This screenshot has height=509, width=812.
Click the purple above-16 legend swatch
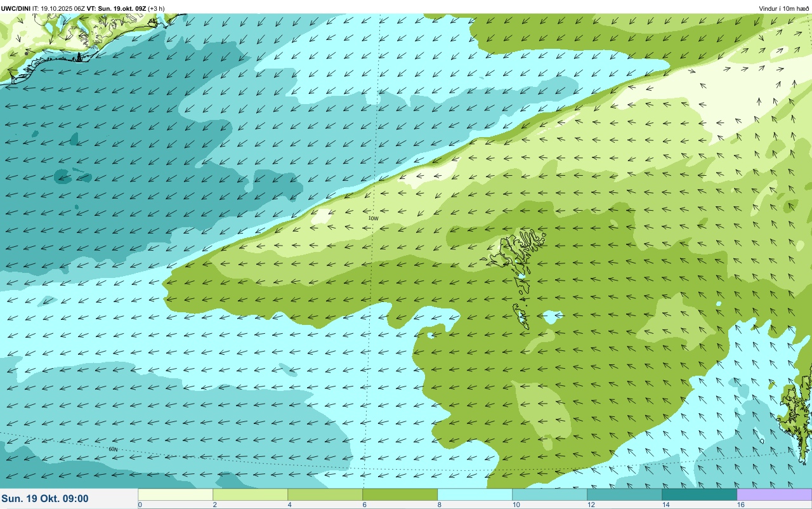click(775, 494)
